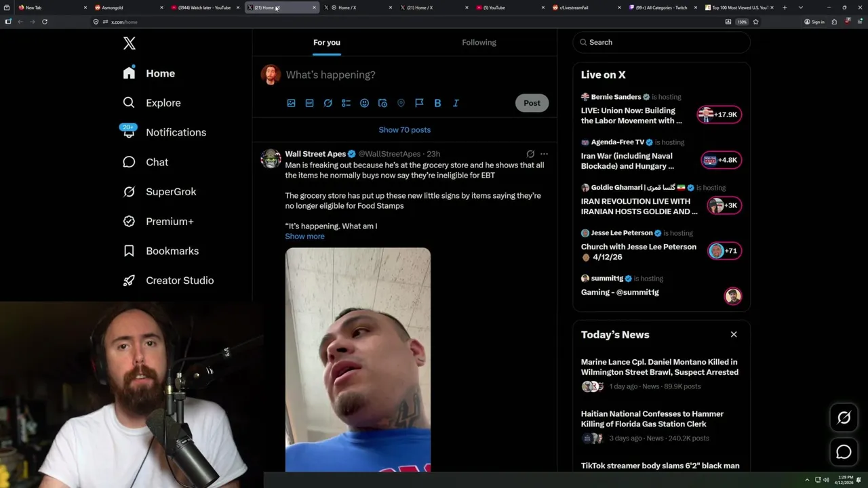Play the grocery store video in post
This screenshot has width=868, height=488.
pyautogui.click(x=358, y=359)
